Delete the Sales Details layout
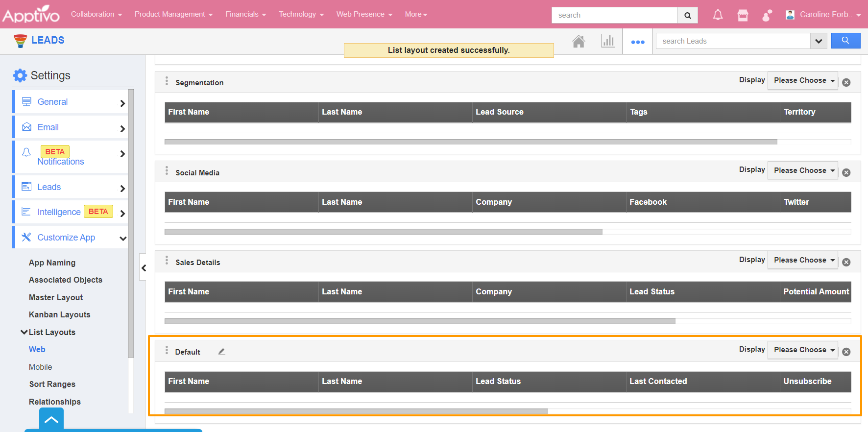 [846, 263]
